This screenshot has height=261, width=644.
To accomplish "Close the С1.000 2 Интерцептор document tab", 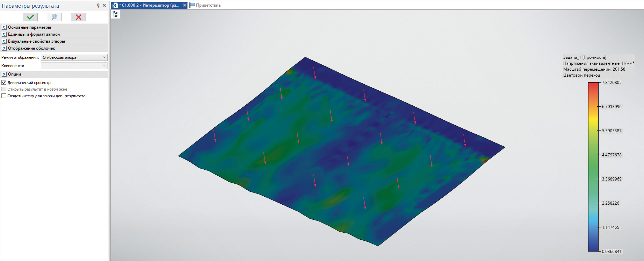I will (184, 5).
